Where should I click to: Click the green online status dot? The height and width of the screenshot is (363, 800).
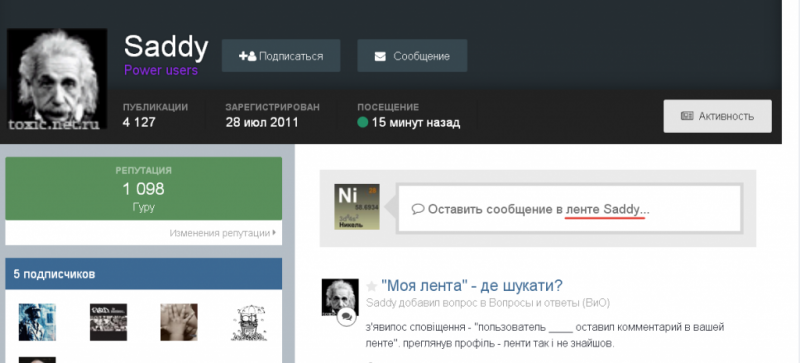(x=363, y=123)
